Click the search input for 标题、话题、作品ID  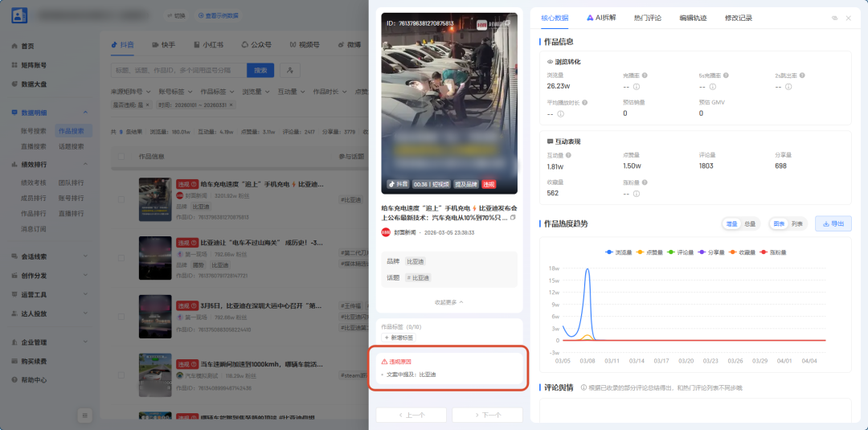[x=178, y=70]
